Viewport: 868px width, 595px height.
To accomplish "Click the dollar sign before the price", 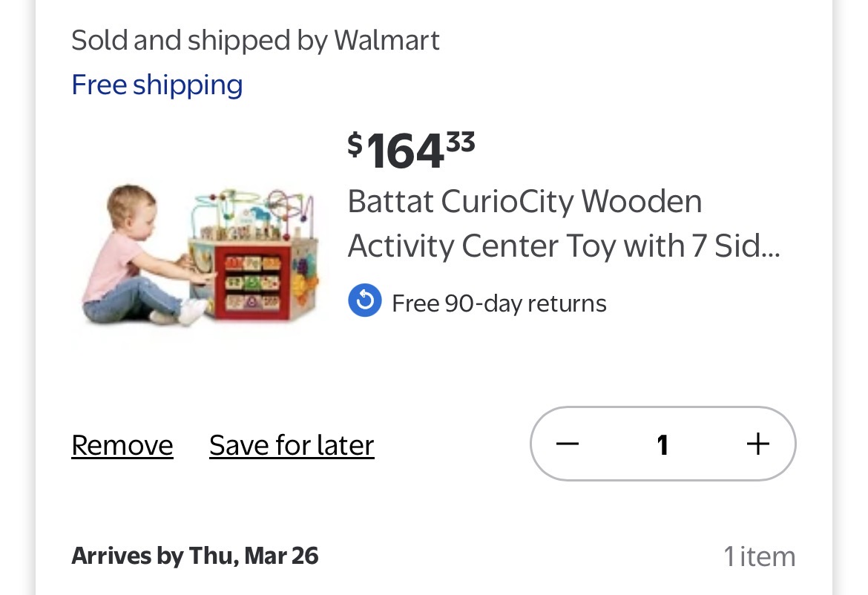I will click(x=355, y=143).
